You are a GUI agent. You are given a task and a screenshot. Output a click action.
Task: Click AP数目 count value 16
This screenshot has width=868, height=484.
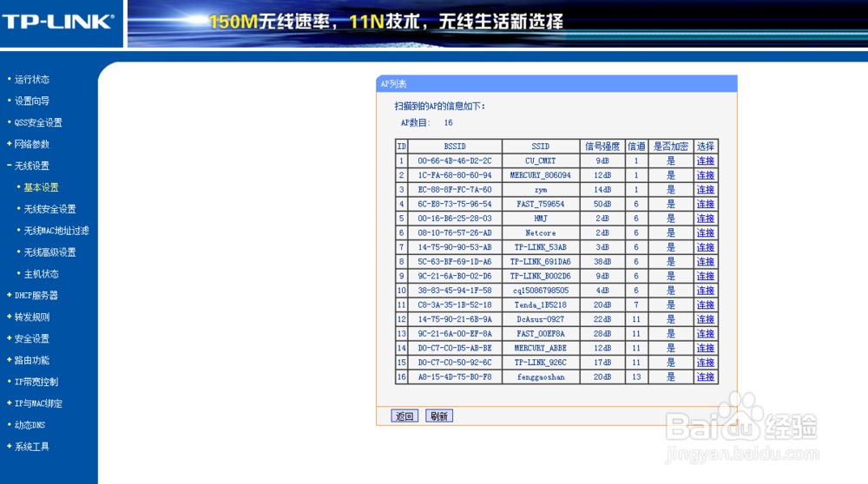449,122
